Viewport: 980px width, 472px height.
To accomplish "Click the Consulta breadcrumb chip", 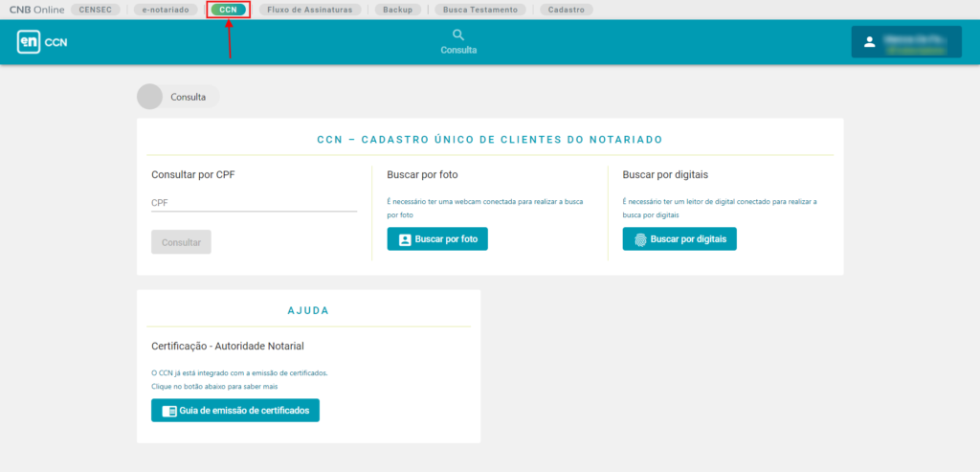I will (188, 97).
